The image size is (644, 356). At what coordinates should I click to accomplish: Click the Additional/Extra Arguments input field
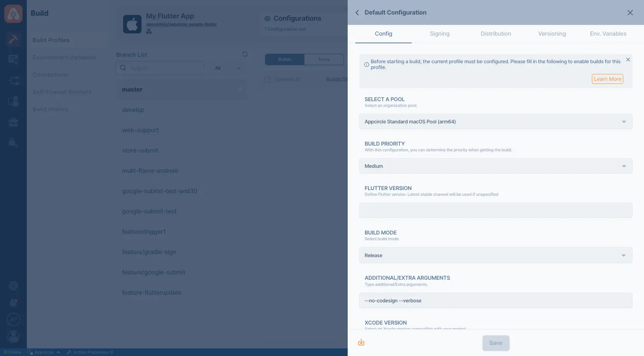[x=496, y=300]
